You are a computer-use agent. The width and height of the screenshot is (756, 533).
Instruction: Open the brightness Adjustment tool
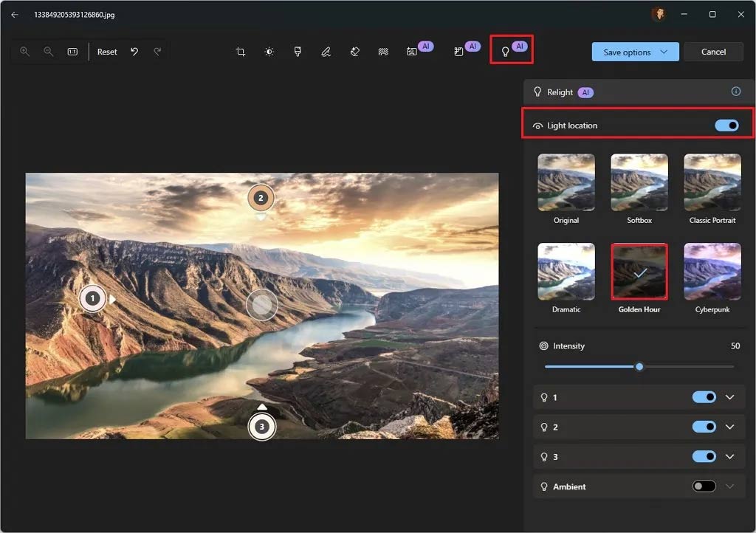click(x=269, y=52)
